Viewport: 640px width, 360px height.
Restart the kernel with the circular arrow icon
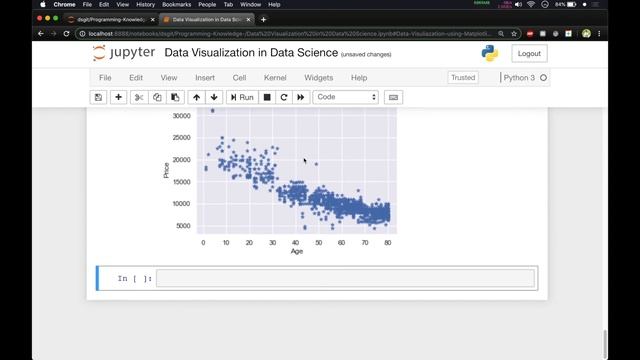coord(284,97)
